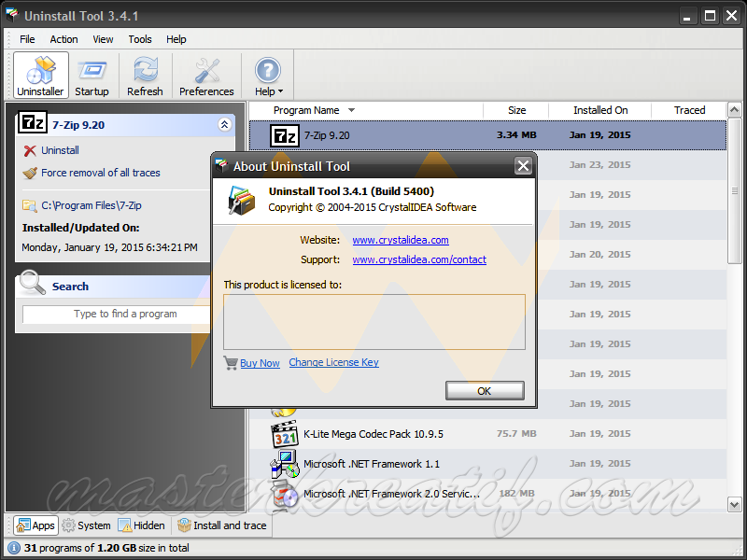Image resolution: width=747 pixels, height=560 pixels.
Task: Click the Jan 23, 2015 install date
Action: coord(599,165)
